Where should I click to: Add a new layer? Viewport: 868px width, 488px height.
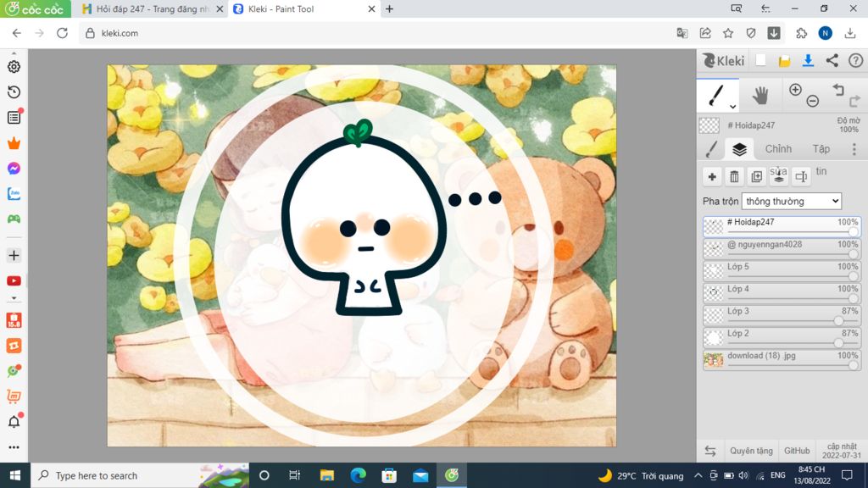[712, 176]
